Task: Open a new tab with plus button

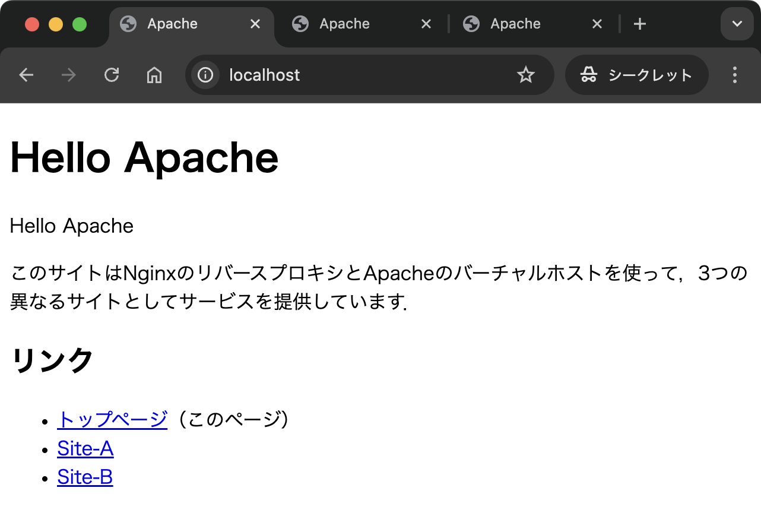Action: coord(639,24)
